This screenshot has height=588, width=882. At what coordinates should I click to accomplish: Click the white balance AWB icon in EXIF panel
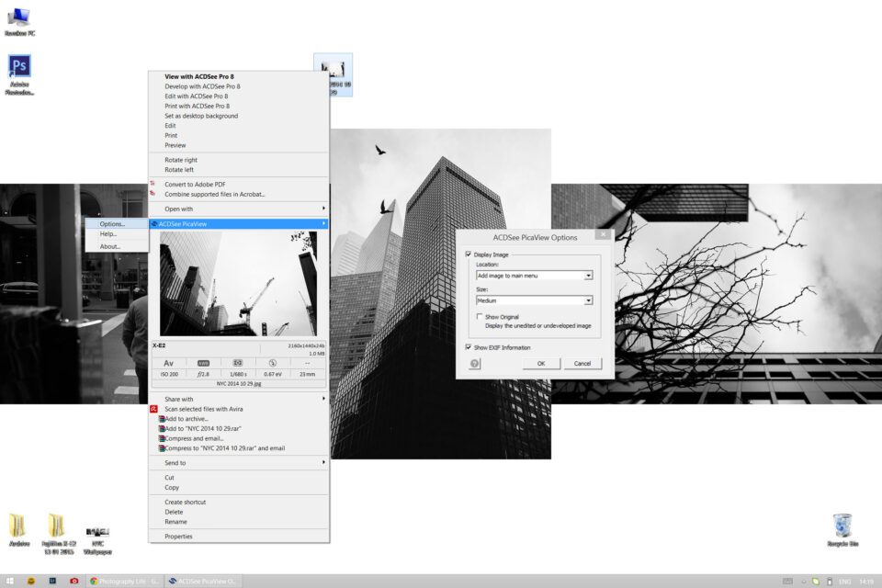point(203,363)
